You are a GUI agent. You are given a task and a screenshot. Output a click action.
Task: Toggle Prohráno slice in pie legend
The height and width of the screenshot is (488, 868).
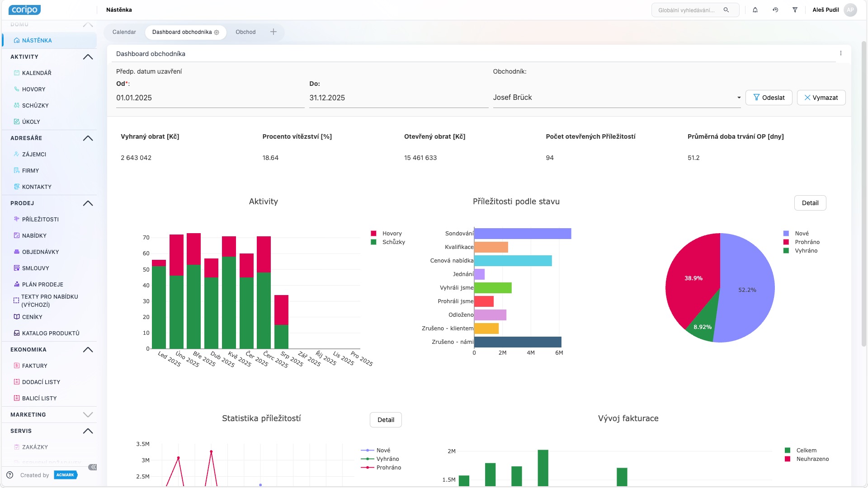807,242
